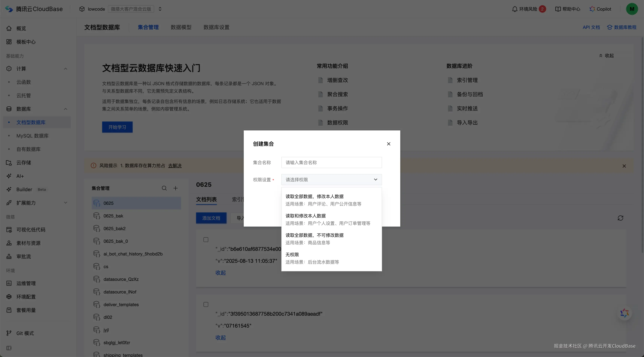
Task: Open 帮助中心 via its book icon
Action: pyautogui.click(x=558, y=9)
